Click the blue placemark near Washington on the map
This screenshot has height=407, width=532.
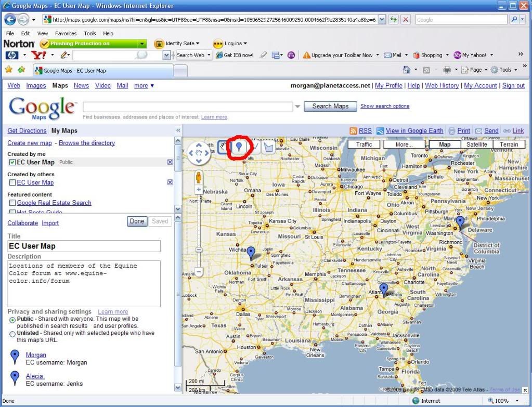click(x=460, y=224)
